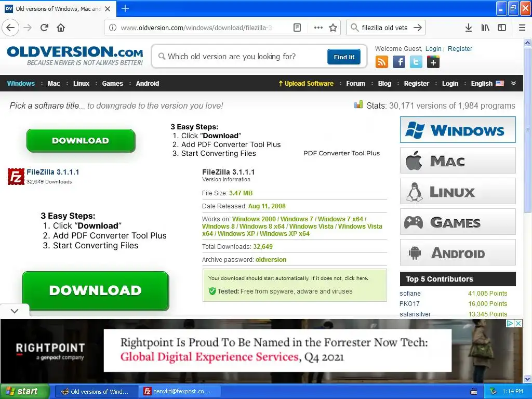Reload the current page
Viewport: 532px width, 399px height.
44,28
